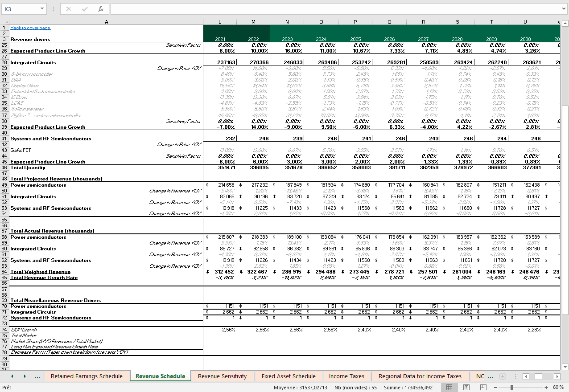
Task: Select column Q header
Action: point(389,22)
